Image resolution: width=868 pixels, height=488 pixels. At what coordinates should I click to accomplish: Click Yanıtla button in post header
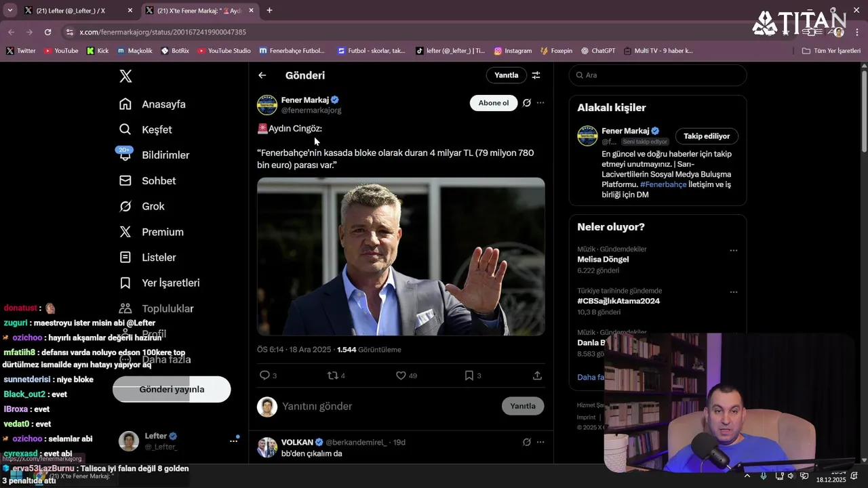click(x=506, y=75)
